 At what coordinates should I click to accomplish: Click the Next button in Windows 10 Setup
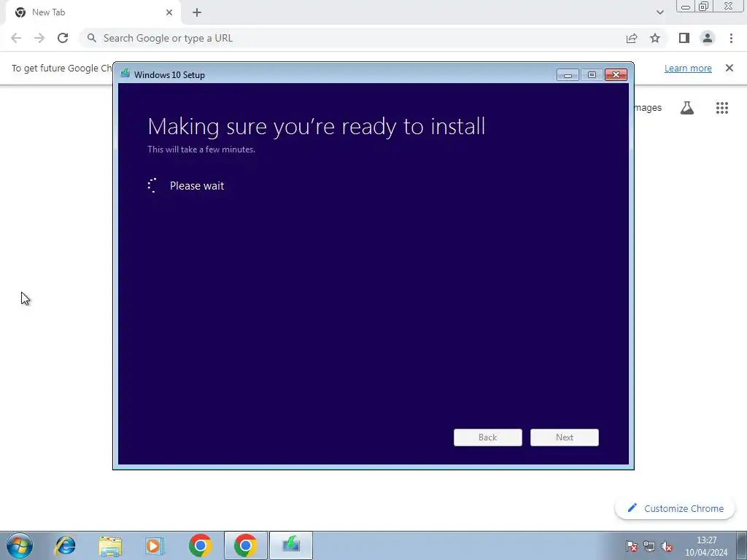pyautogui.click(x=565, y=437)
